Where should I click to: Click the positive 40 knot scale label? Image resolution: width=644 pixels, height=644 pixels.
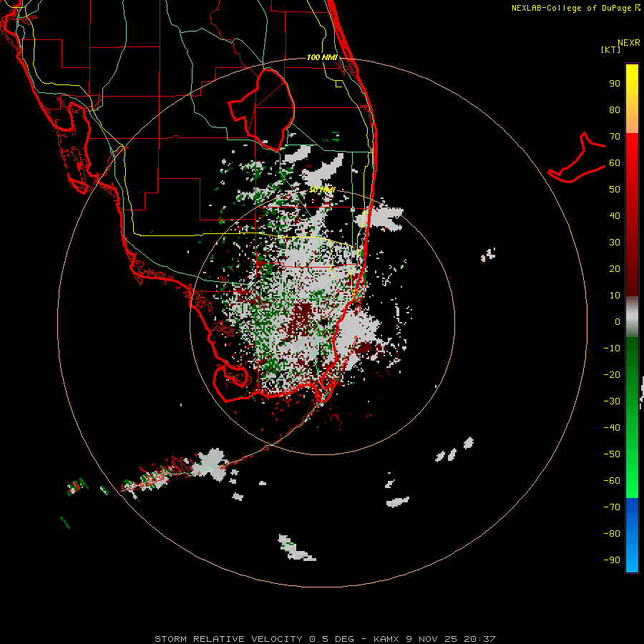pyautogui.click(x=615, y=216)
